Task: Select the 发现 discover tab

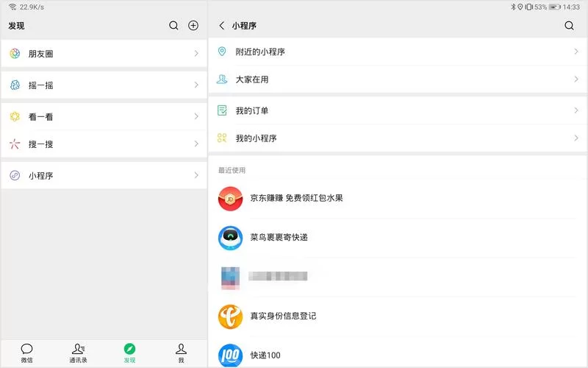Action: point(129,353)
